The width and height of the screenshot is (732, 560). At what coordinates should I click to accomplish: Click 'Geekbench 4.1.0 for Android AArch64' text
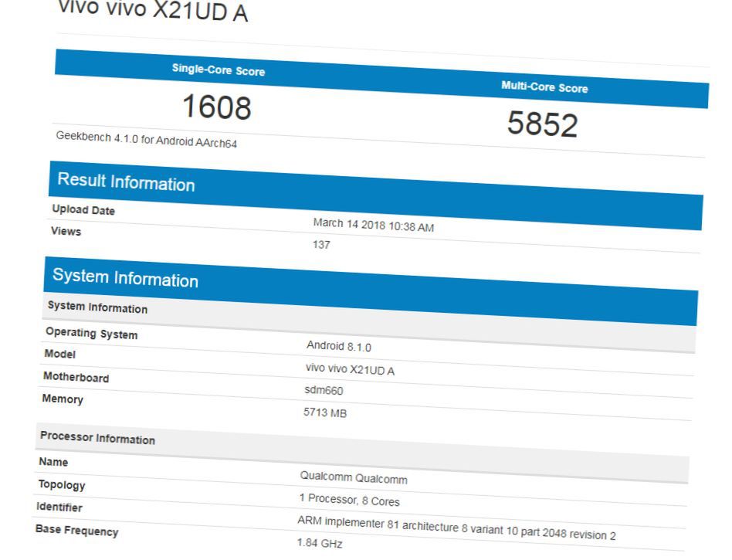coord(147,140)
